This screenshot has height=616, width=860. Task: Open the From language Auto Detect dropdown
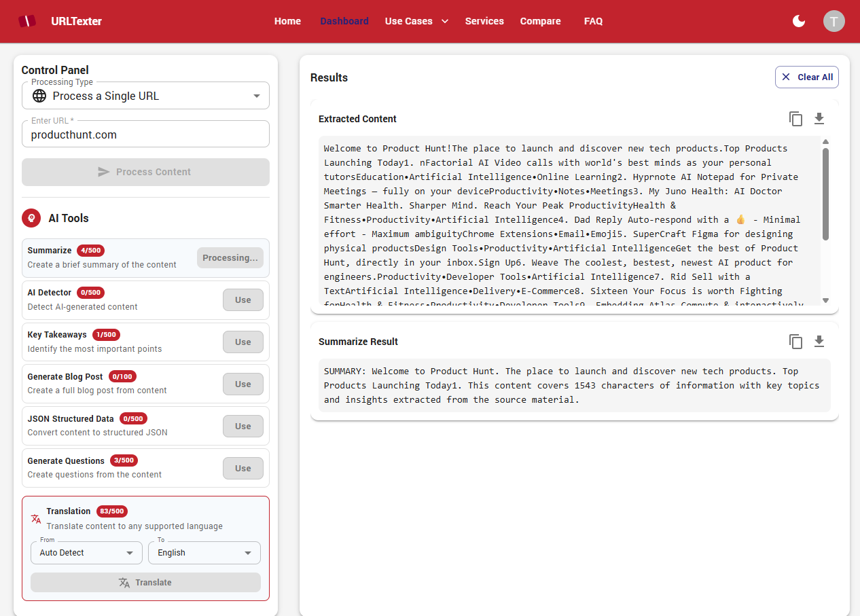(86, 553)
